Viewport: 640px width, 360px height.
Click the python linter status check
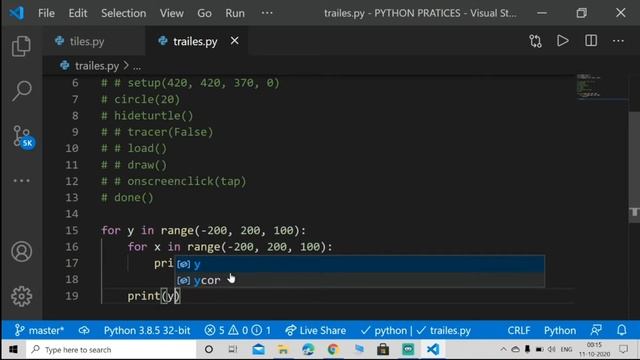click(384, 330)
